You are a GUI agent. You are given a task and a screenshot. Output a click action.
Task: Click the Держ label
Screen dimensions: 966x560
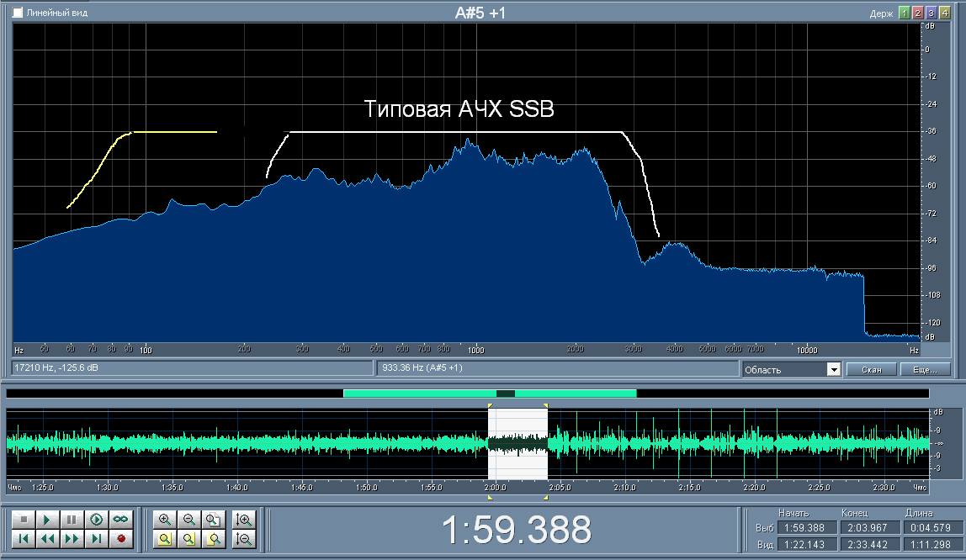click(x=882, y=13)
